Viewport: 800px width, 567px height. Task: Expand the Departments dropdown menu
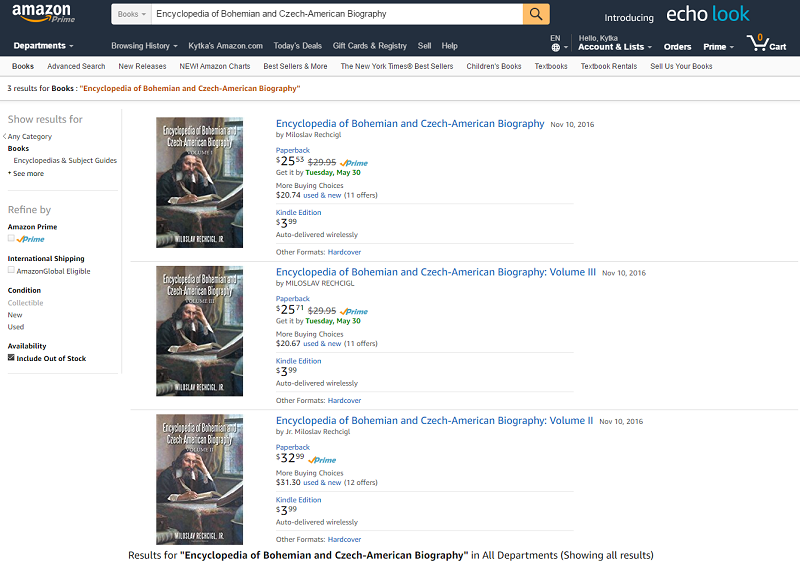[43, 46]
